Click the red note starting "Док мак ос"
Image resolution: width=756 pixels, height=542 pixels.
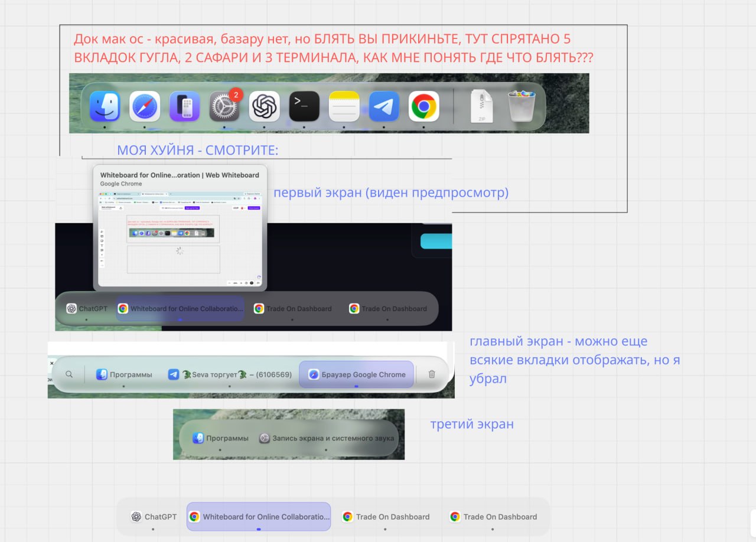point(334,49)
